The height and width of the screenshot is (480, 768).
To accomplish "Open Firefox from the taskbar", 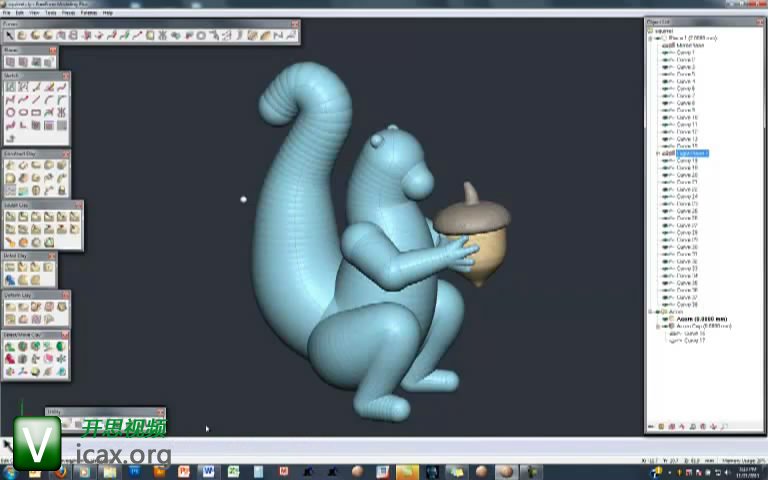I will [x=60, y=472].
